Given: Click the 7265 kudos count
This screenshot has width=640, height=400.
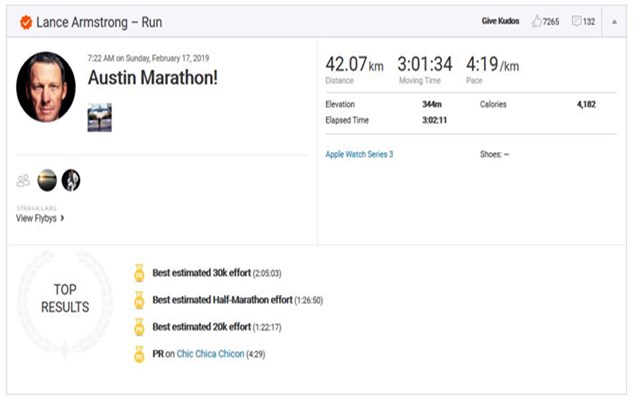Looking at the screenshot, I should [551, 22].
